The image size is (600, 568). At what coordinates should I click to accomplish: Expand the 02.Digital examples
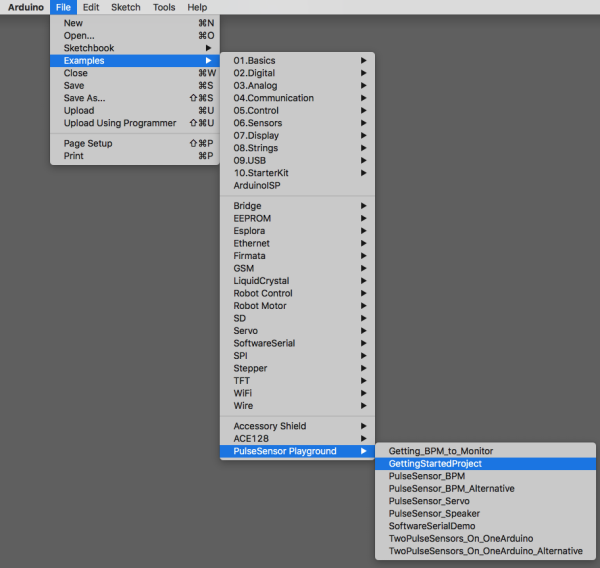click(297, 73)
